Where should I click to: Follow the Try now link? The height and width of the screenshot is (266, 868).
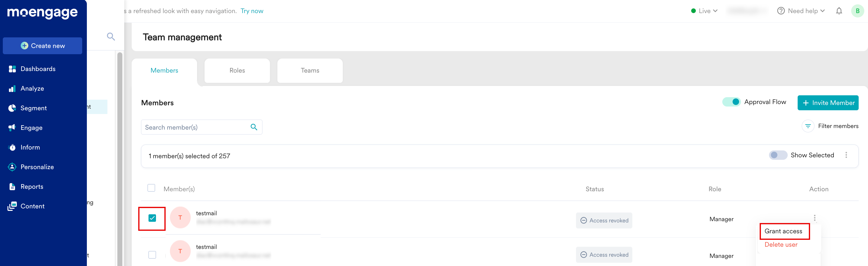(x=252, y=11)
